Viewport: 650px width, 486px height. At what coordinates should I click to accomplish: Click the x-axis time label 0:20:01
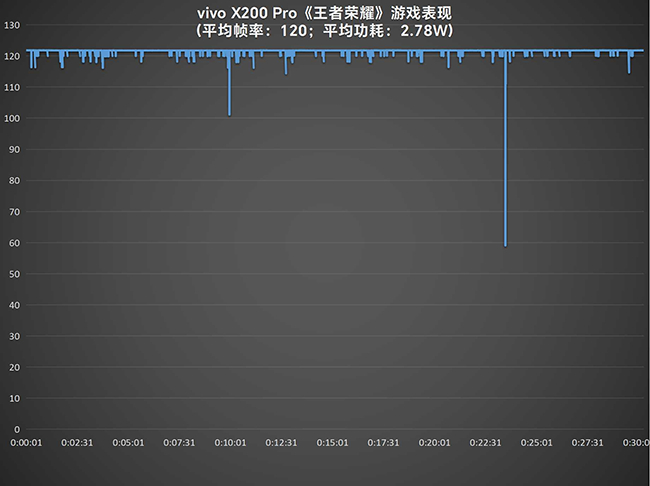click(434, 443)
